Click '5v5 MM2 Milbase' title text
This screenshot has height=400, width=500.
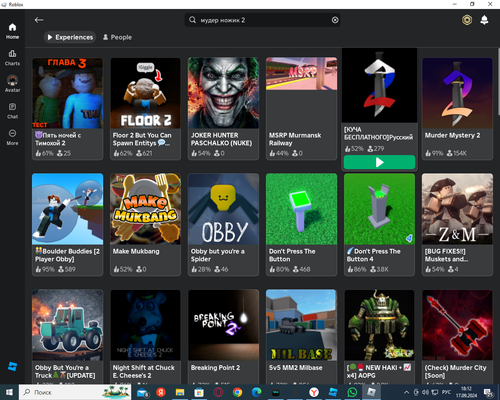tap(295, 368)
